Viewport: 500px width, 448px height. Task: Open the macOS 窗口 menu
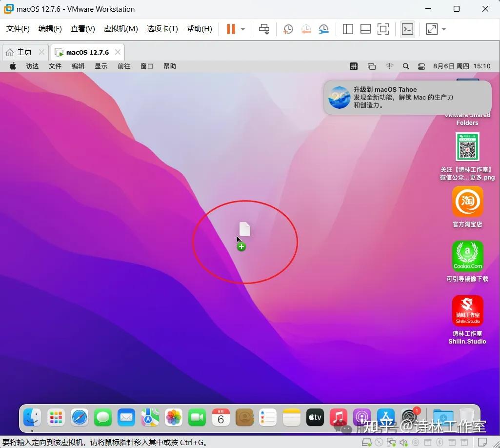(147, 66)
